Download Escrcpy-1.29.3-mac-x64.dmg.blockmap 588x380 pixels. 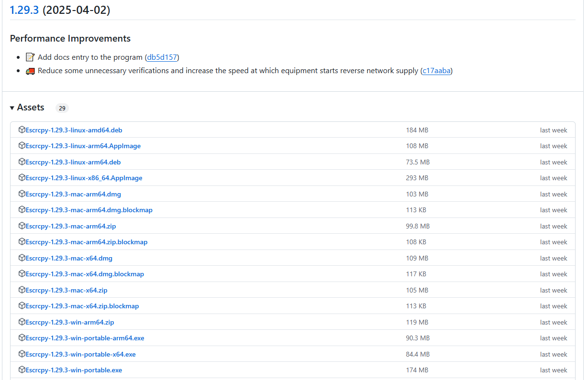pos(85,274)
